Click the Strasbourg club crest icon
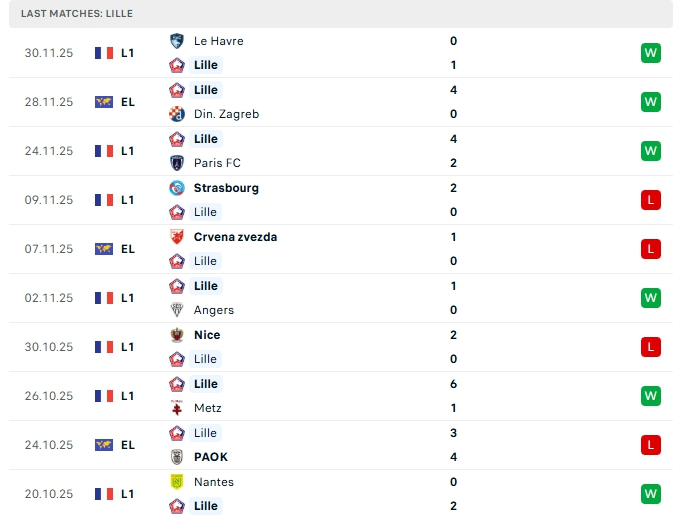682x518 pixels. (177, 188)
